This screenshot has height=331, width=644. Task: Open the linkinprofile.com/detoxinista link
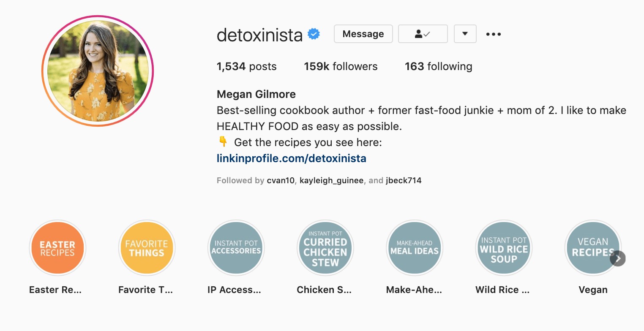coord(291,158)
